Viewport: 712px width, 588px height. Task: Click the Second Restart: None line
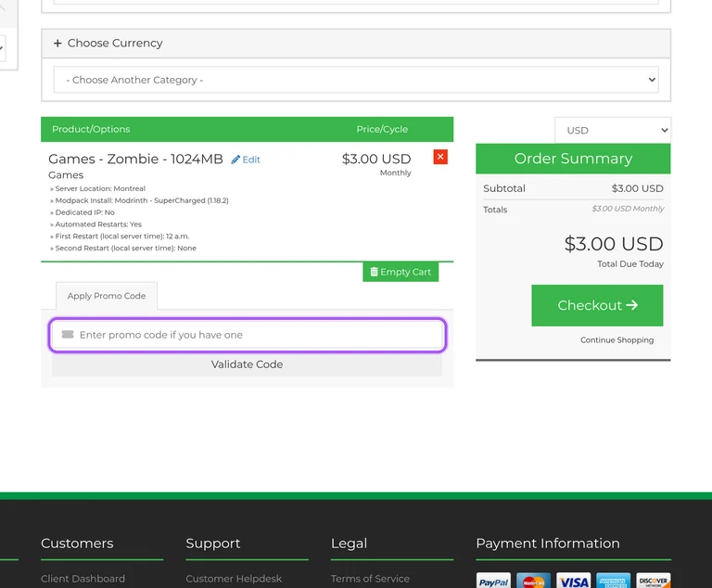tap(123, 249)
